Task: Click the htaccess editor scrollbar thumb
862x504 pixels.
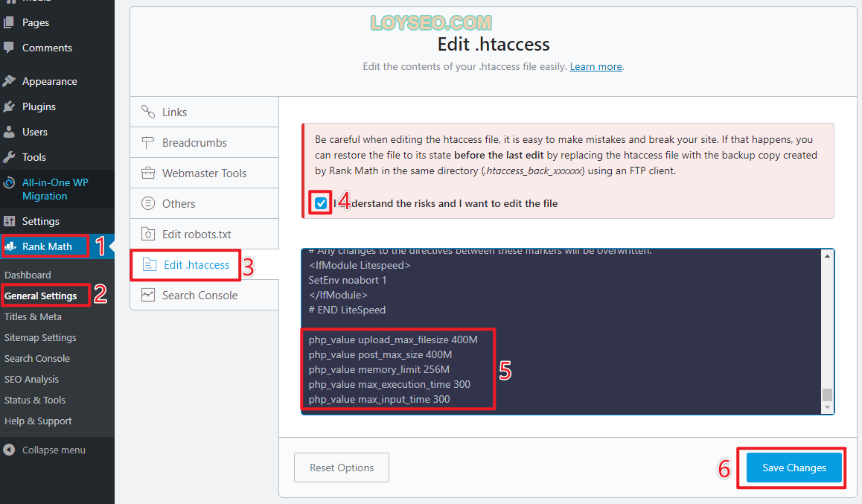Action: [827, 395]
